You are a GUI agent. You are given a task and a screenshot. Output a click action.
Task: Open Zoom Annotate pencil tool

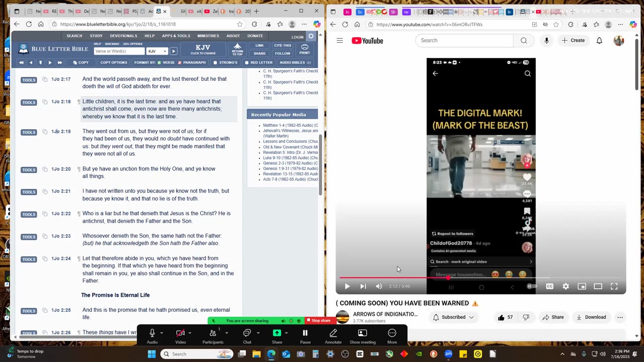tap(333, 333)
